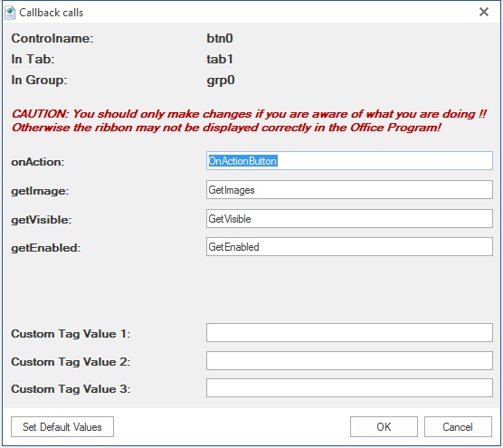Confirm with the OK button

(x=384, y=427)
